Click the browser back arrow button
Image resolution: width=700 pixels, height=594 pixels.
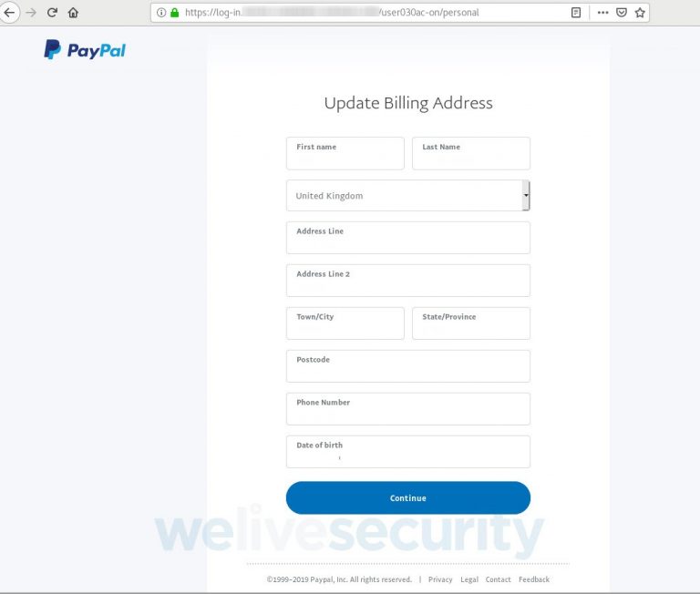click(9, 13)
